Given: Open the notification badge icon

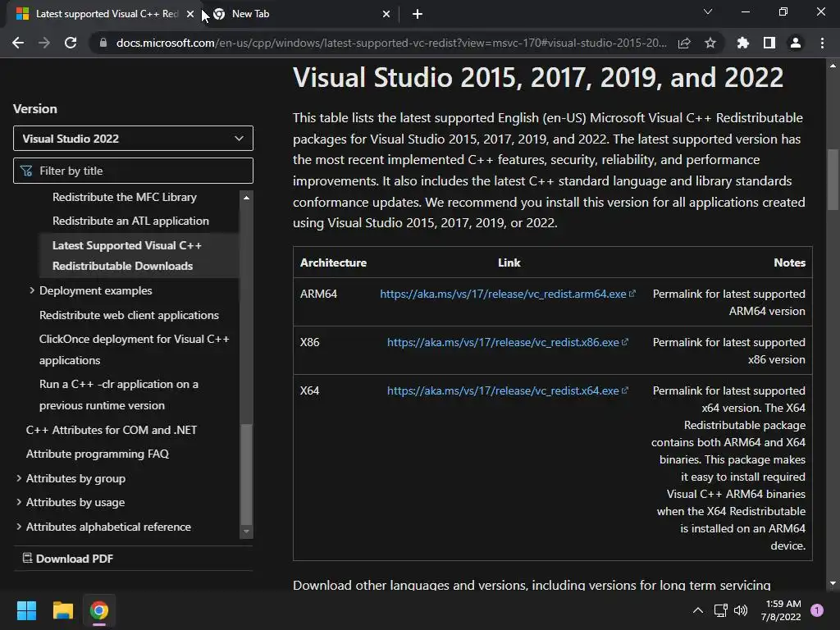Looking at the screenshot, I should (817, 610).
